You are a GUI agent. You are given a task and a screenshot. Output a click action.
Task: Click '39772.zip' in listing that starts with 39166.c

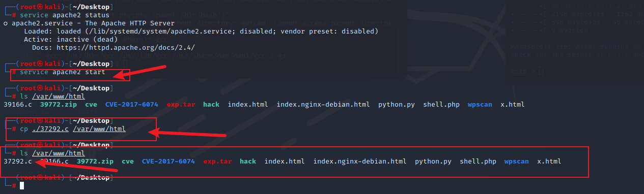[x=59, y=105]
